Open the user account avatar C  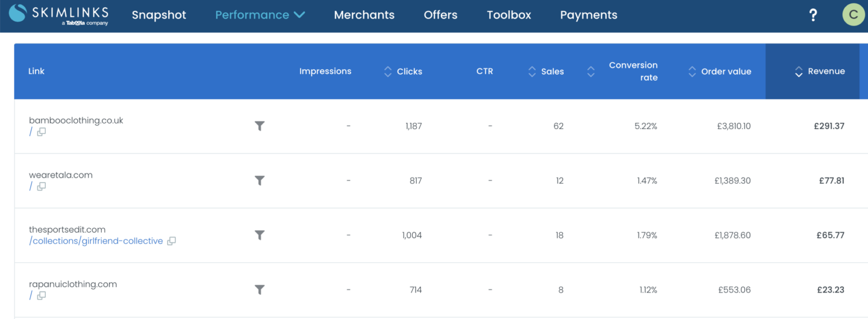pyautogui.click(x=853, y=14)
